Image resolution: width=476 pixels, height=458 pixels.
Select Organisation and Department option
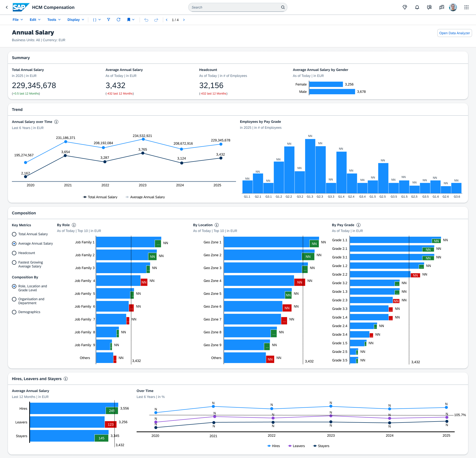click(x=14, y=299)
